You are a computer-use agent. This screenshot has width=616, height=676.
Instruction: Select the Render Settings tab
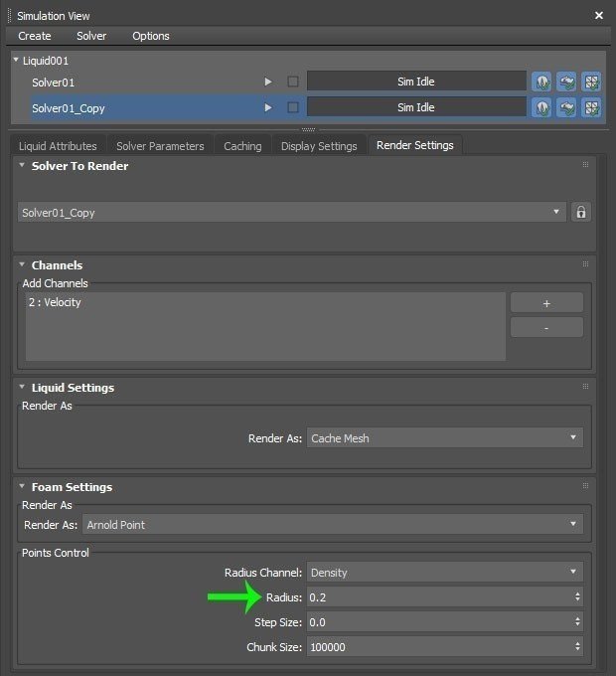tap(415, 145)
